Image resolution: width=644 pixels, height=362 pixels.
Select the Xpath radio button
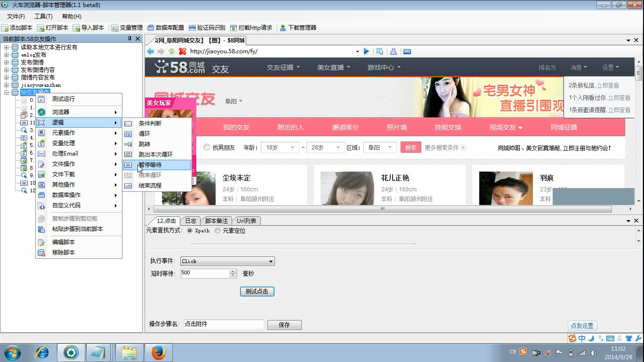[190, 230]
